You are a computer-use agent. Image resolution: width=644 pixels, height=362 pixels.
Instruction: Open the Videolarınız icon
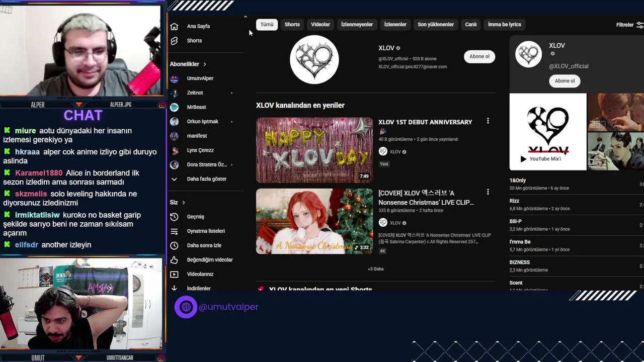coord(174,274)
